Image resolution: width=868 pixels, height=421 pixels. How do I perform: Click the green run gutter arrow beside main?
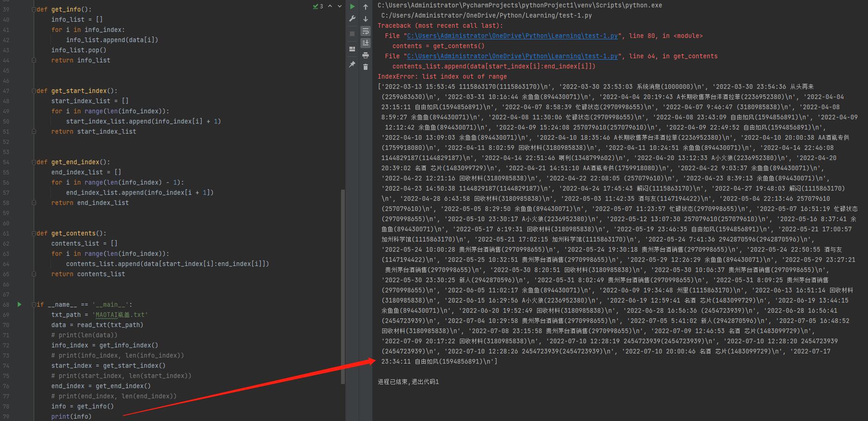[x=19, y=304]
